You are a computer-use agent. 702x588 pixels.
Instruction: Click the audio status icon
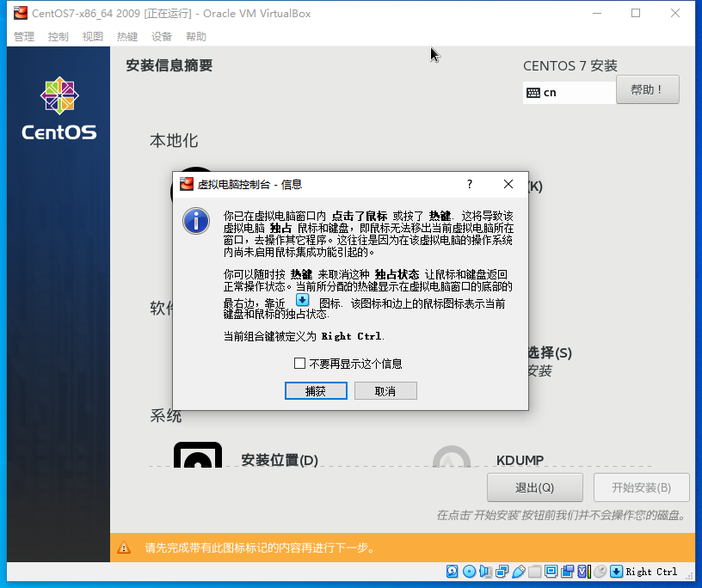click(486, 571)
